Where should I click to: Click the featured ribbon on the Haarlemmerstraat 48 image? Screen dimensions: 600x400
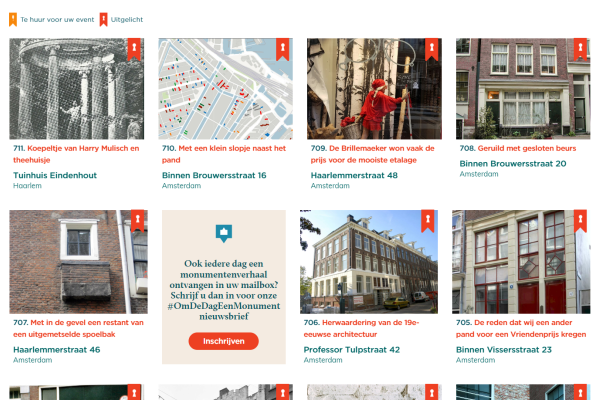click(431, 48)
